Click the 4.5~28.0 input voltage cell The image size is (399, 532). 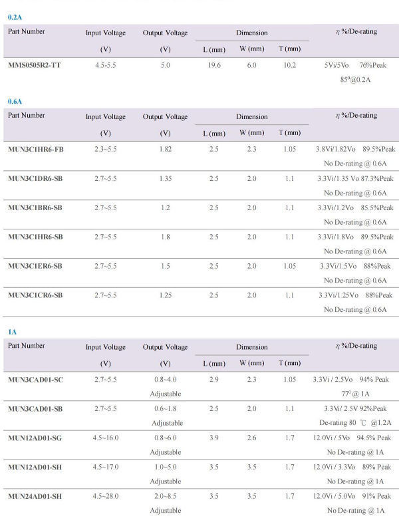point(105,496)
